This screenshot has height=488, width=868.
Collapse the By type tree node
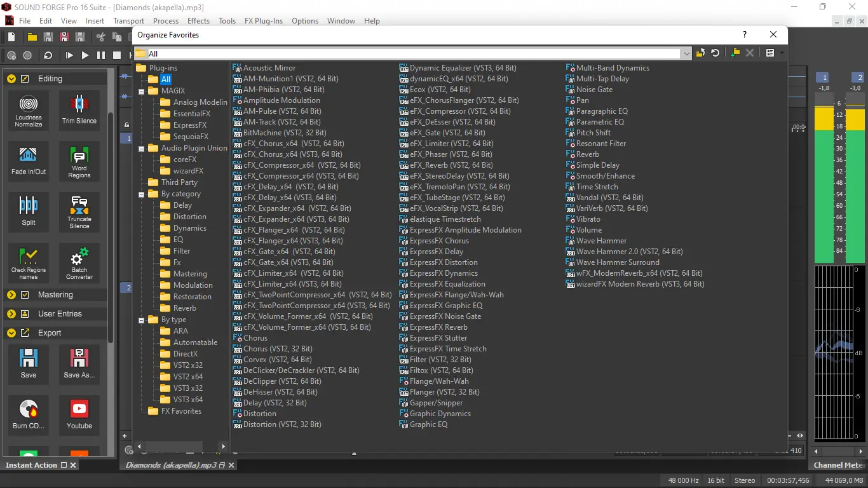click(x=141, y=320)
